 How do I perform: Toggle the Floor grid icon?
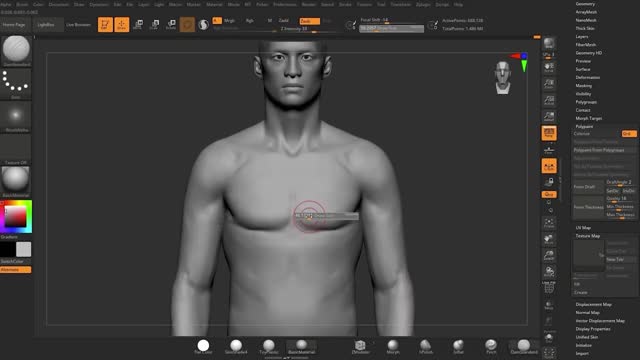coord(549,150)
